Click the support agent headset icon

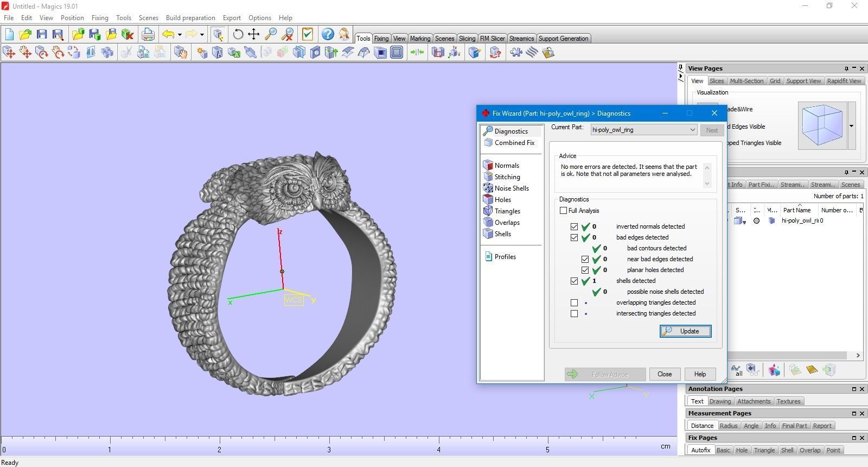pyautogui.click(x=344, y=35)
